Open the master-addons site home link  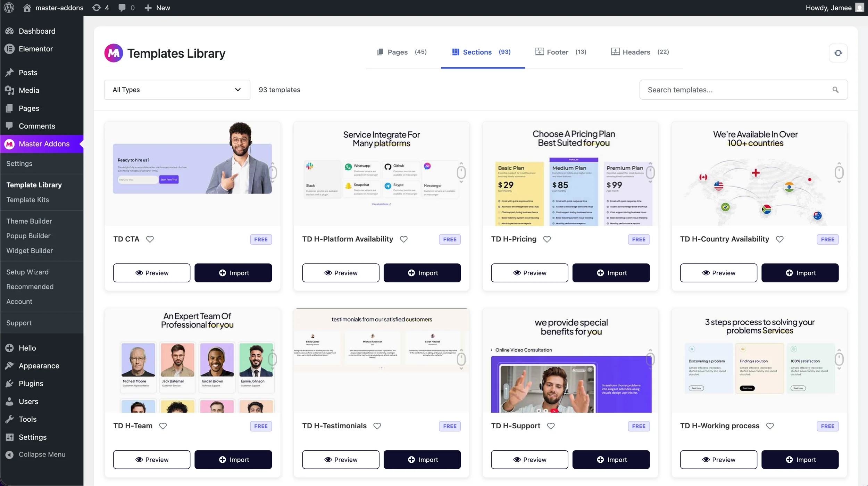point(53,8)
